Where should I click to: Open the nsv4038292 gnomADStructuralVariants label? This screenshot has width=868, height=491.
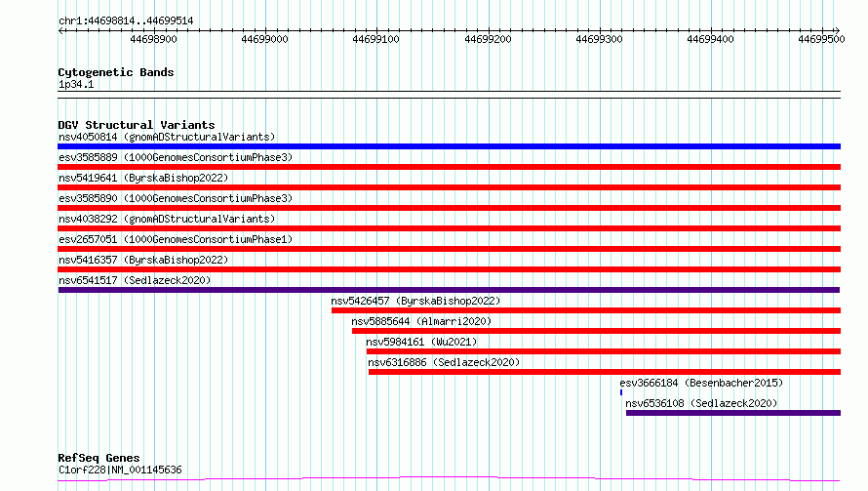point(167,219)
